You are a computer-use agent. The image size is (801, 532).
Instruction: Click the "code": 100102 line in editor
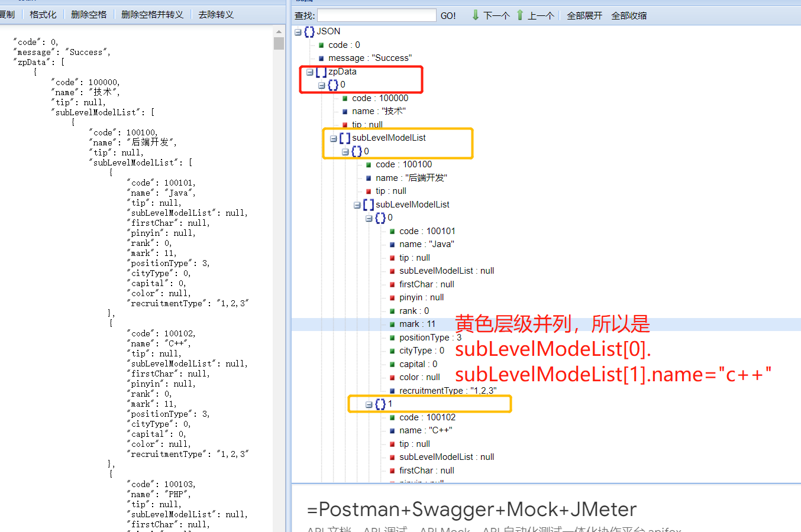click(161, 333)
